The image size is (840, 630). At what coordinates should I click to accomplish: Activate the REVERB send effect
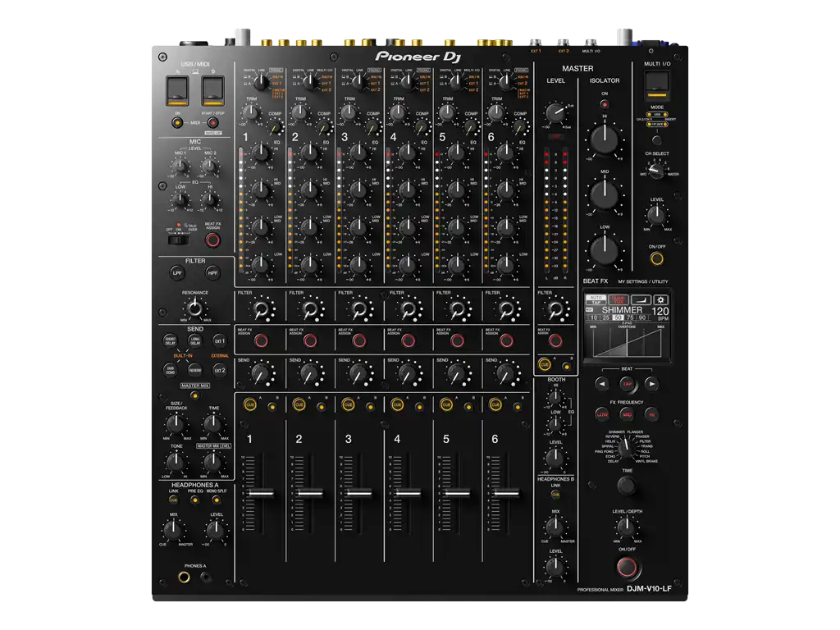coord(197,369)
